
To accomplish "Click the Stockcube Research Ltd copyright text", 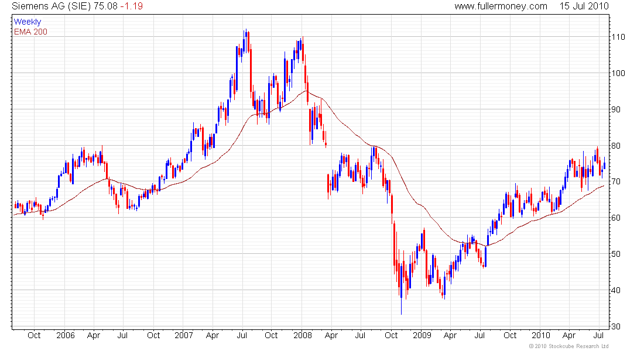I will [569, 346].
